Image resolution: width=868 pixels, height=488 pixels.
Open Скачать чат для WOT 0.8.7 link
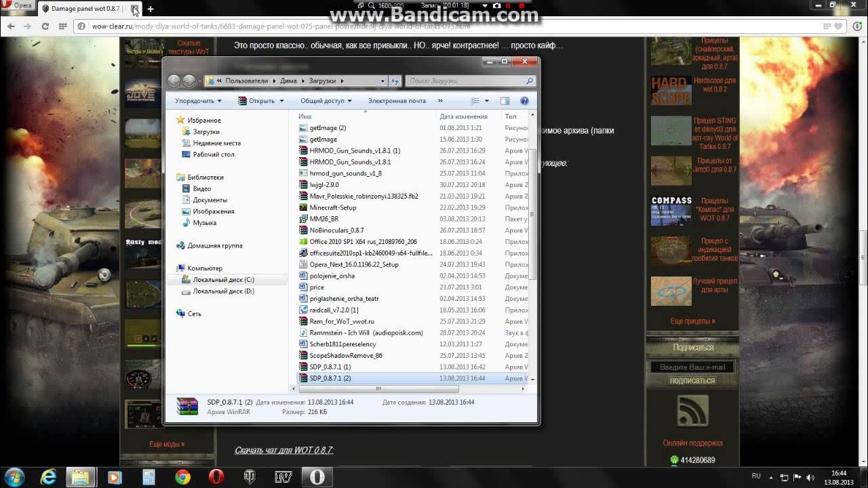[284, 450]
